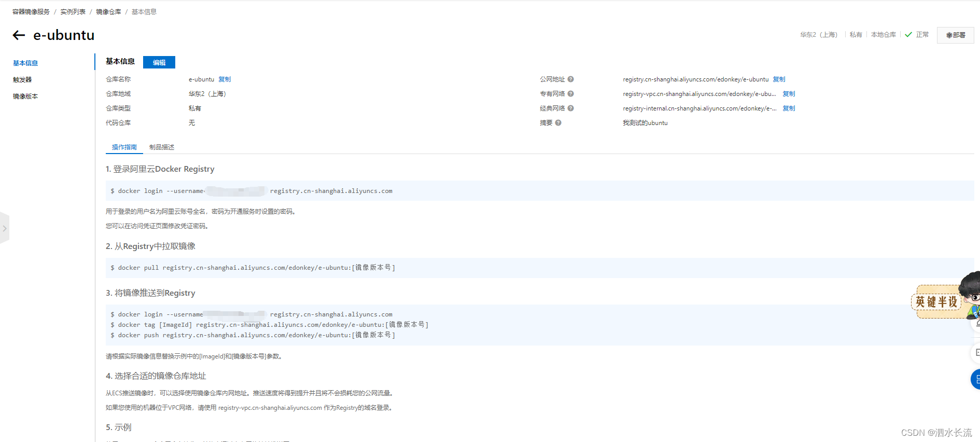Click the 部署 button
The width and height of the screenshot is (980, 442).
click(x=956, y=35)
